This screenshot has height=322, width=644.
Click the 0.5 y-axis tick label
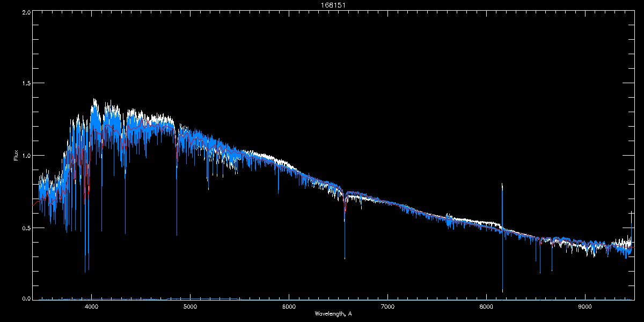pos(26,228)
